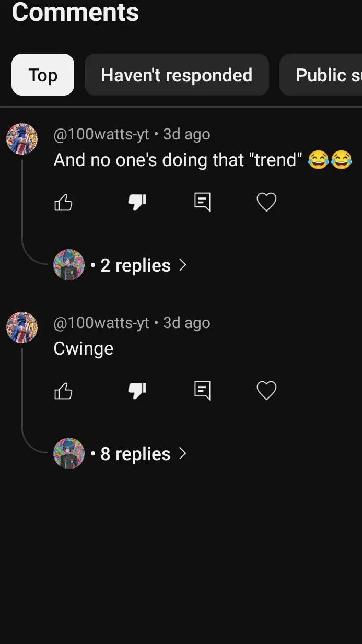This screenshot has height=644, width=362.
Task: Tap @100watts-yt username on the "trend" comment
Action: (101, 134)
